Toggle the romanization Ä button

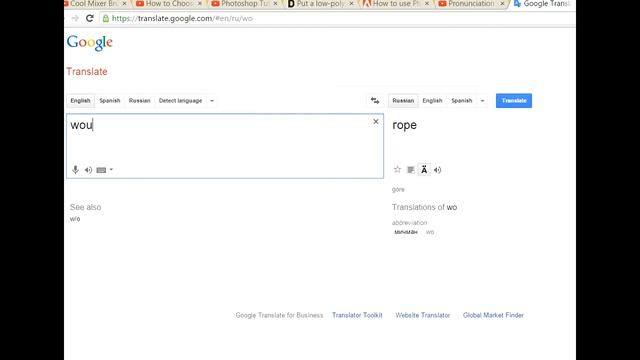click(424, 170)
